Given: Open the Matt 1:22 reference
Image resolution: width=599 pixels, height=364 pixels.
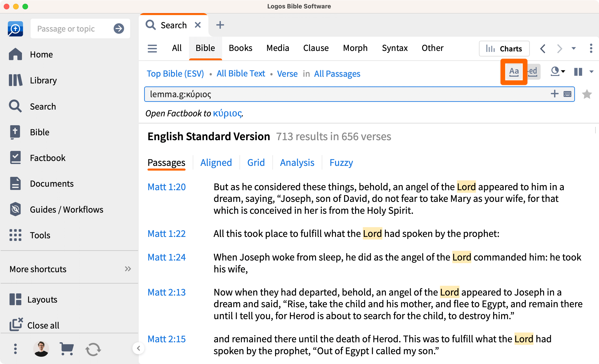Looking at the screenshot, I should (x=167, y=233).
